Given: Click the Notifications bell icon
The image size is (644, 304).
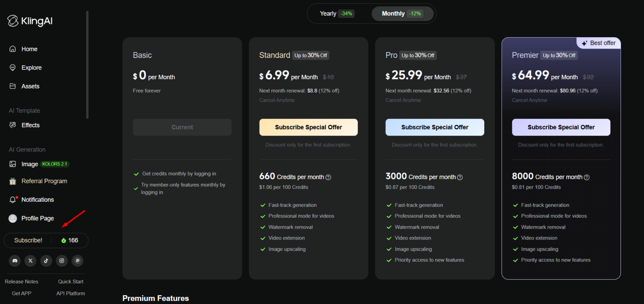Looking at the screenshot, I should click(13, 200).
